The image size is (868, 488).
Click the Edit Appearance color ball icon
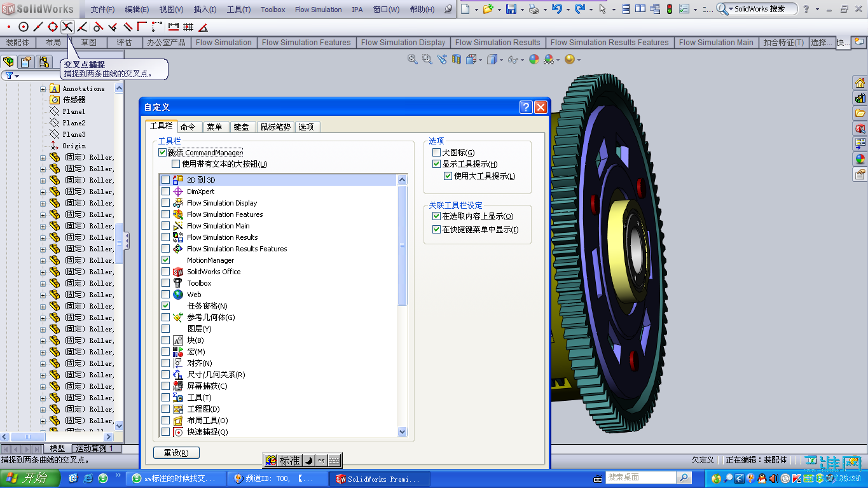[534, 59]
